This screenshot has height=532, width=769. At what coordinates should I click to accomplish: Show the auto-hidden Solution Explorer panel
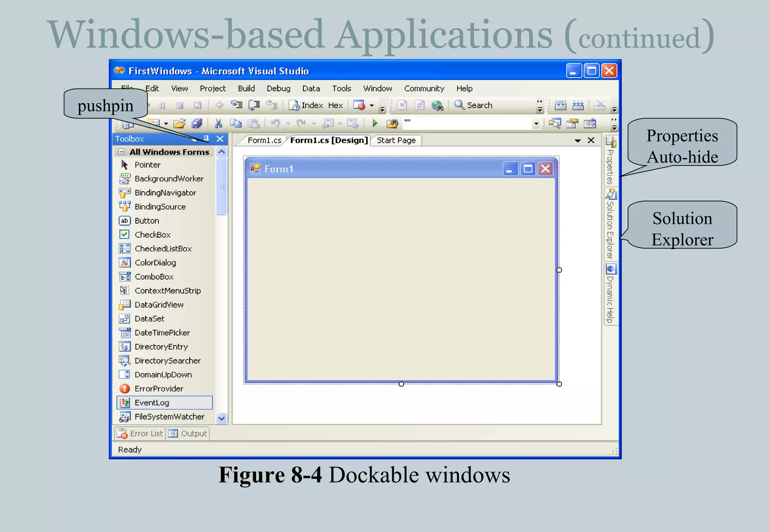(611, 224)
